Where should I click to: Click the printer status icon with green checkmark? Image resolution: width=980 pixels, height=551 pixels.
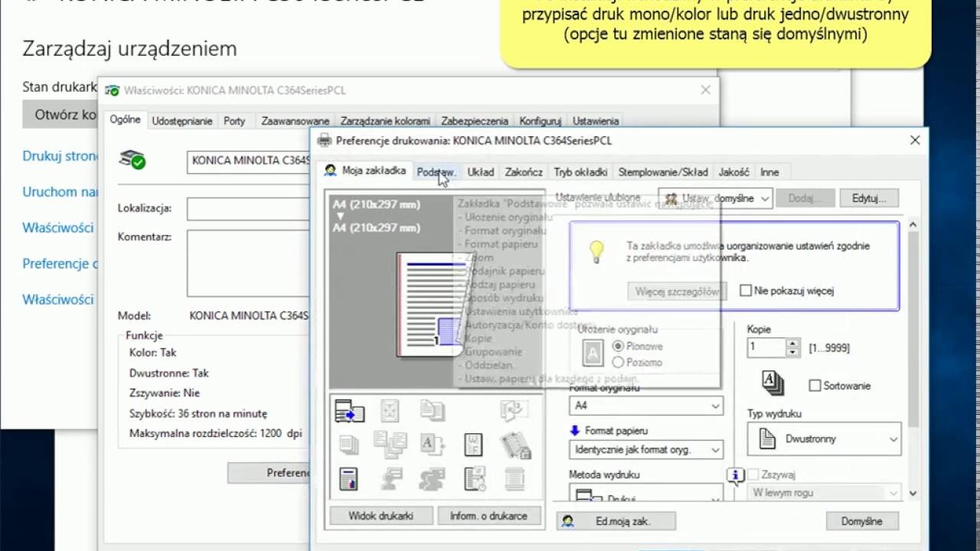(x=132, y=159)
